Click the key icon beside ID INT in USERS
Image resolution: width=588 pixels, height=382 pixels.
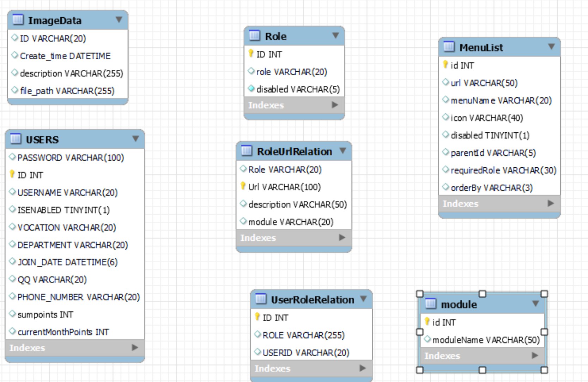click(x=12, y=175)
